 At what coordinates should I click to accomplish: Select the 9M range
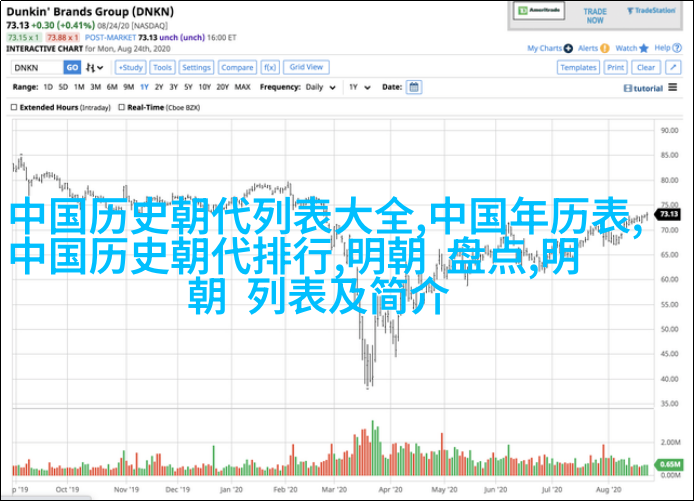coord(129,87)
